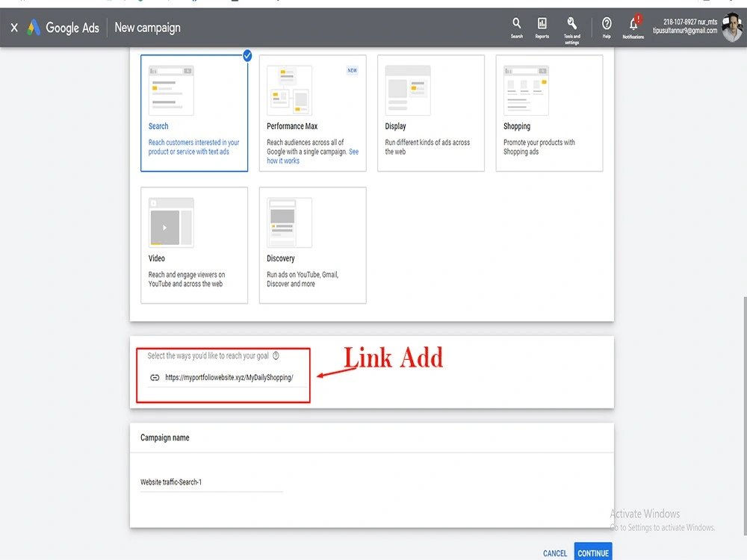Select the Discovery campaign type card
Viewport: 747px width, 560px height.
tap(312, 245)
